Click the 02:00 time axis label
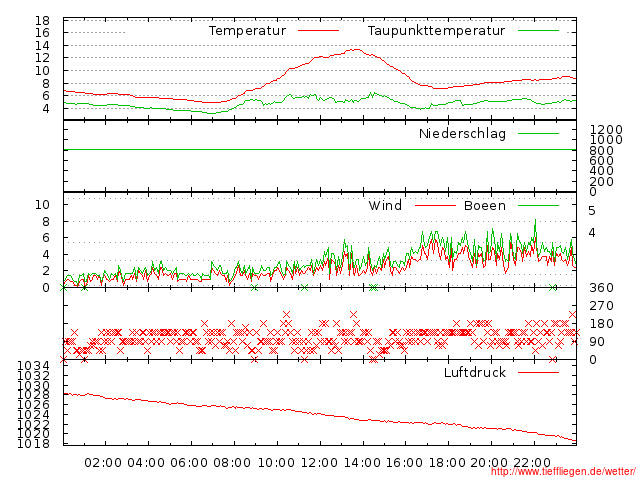 (x=103, y=463)
